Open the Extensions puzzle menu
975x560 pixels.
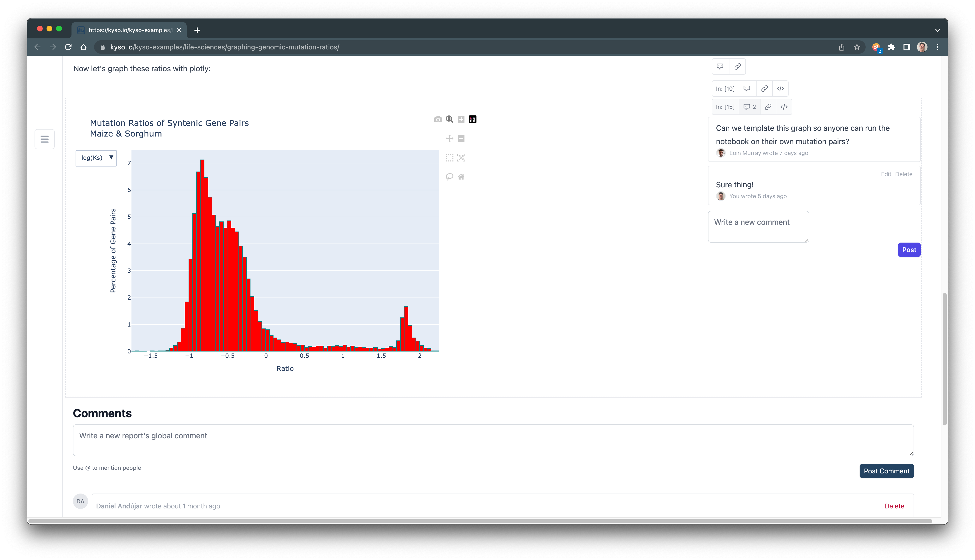[892, 47]
